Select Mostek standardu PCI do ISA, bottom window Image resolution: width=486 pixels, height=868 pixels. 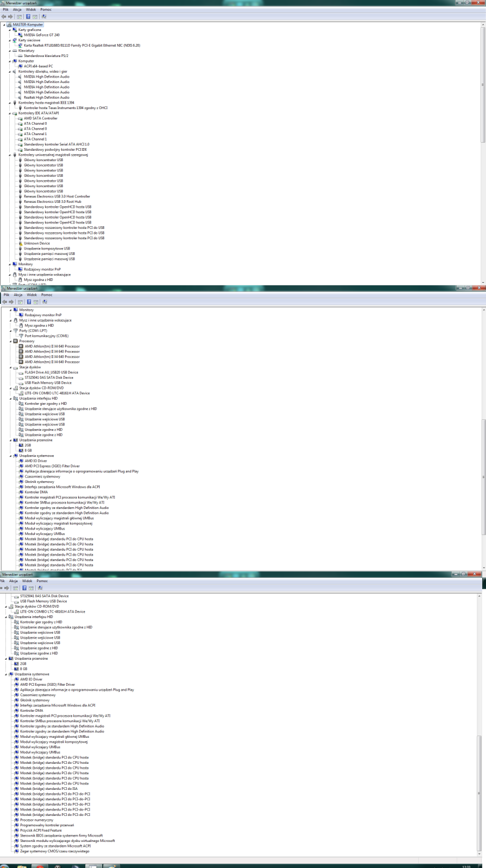point(49,789)
